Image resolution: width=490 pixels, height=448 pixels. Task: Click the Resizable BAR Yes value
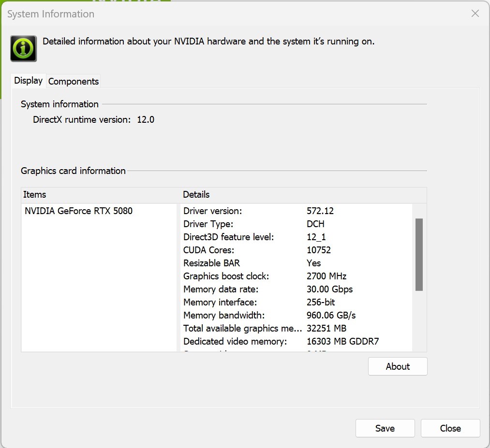(314, 263)
